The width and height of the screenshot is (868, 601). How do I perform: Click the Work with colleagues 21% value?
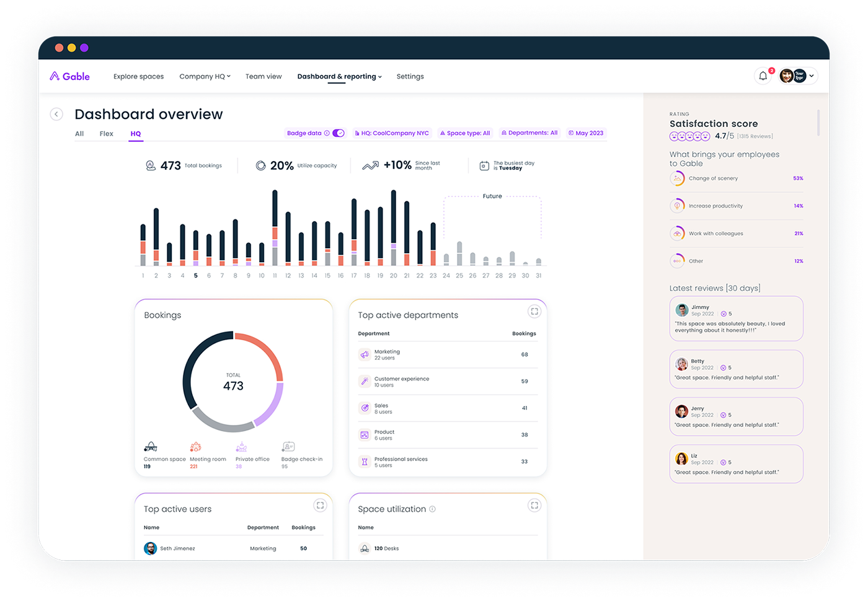799,234
